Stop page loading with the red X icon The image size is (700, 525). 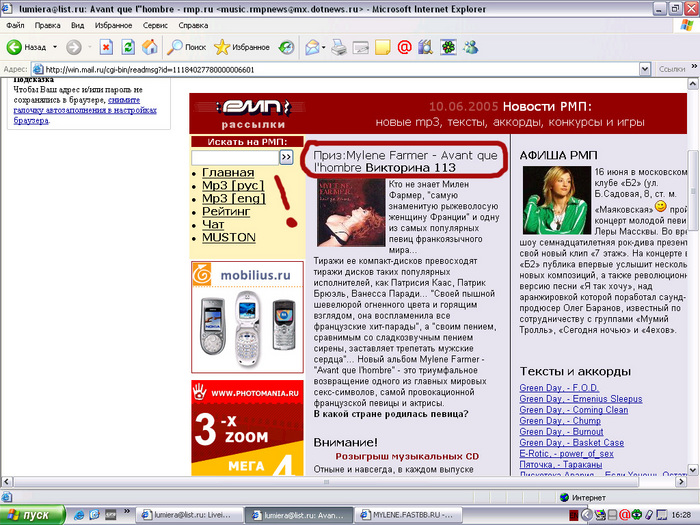click(106, 47)
